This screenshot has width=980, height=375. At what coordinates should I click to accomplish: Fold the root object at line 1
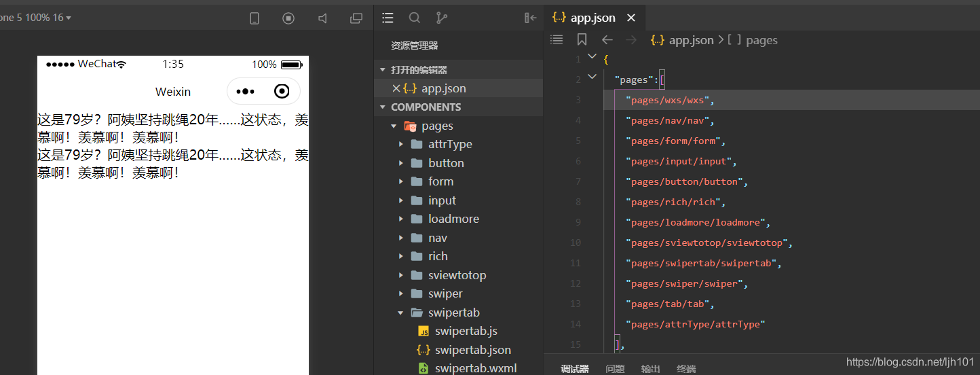click(592, 57)
